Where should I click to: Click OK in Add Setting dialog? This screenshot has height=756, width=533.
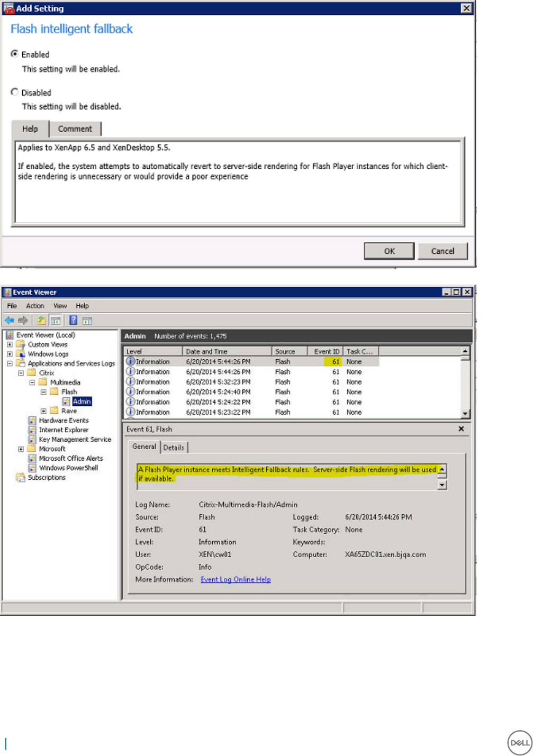click(389, 251)
